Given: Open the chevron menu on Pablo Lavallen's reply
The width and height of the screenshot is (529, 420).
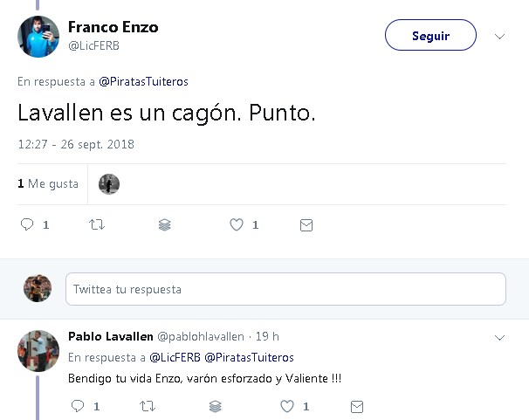Looking at the screenshot, I should 499,337.
